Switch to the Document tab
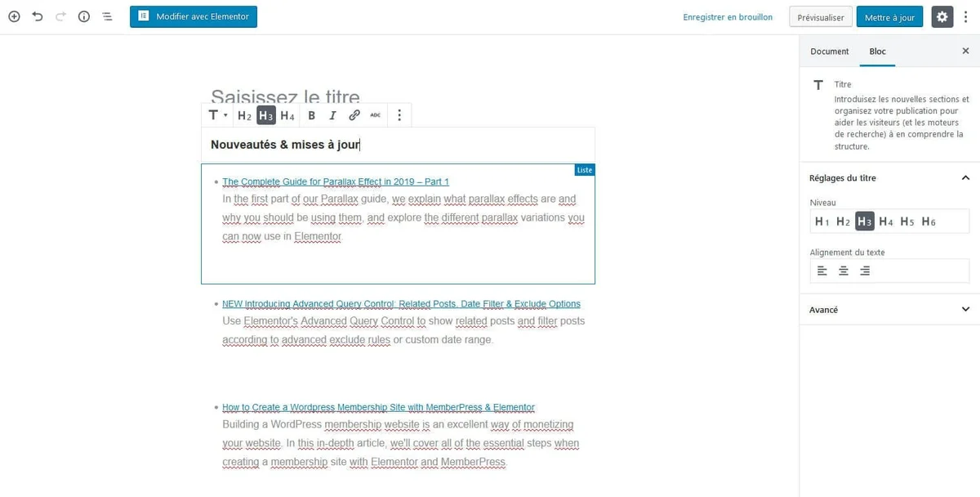This screenshot has height=497, width=980. point(829,51)
